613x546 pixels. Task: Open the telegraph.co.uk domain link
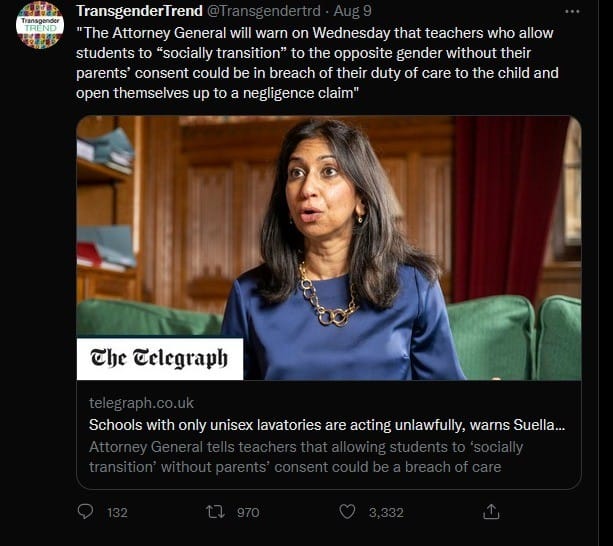click(x=141, y=403)
